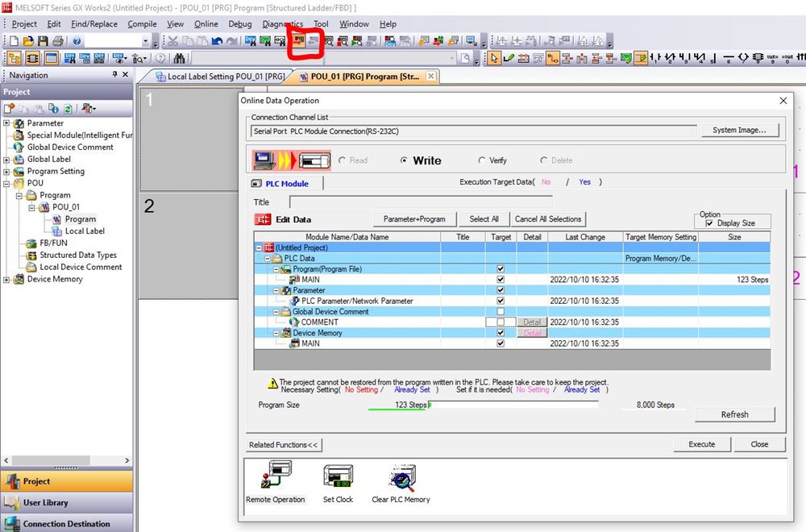Click the Execute button
806x532 pixels.
[x=702, y=444]
